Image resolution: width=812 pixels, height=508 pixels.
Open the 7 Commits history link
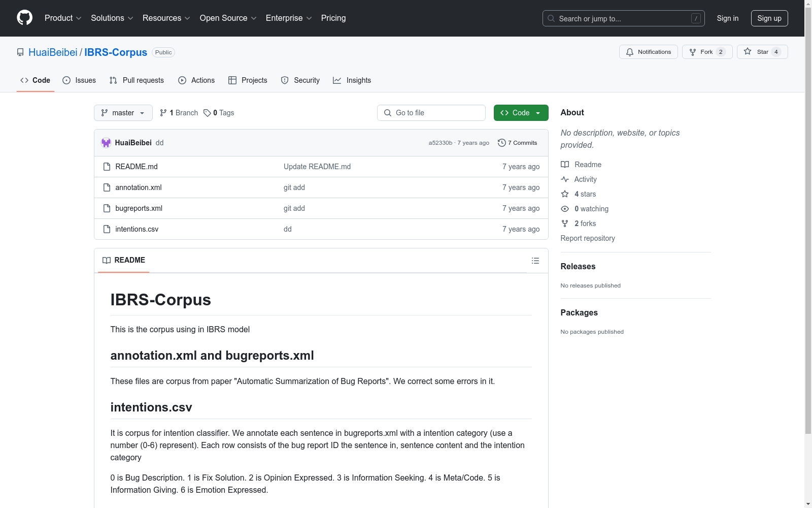(x=518, y=143)
